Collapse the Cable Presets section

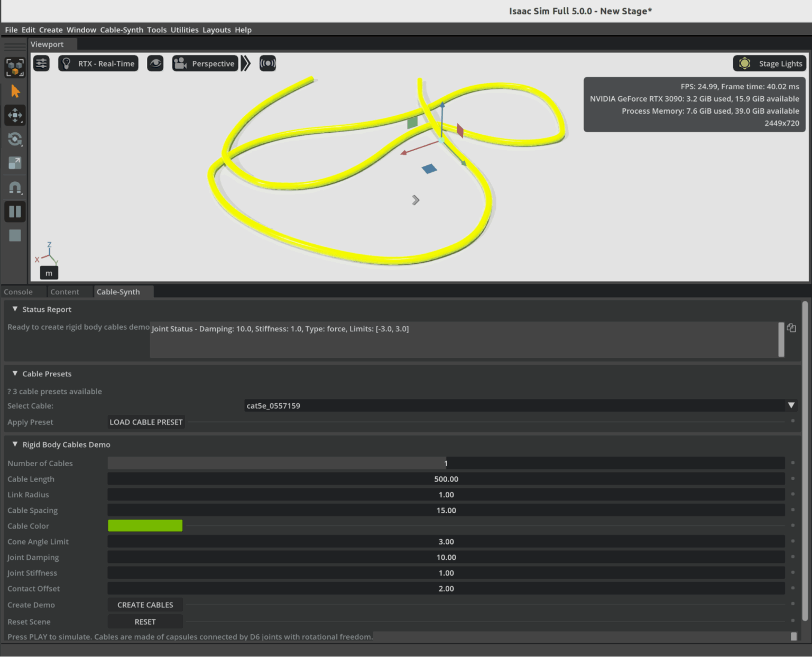point(15,373)
